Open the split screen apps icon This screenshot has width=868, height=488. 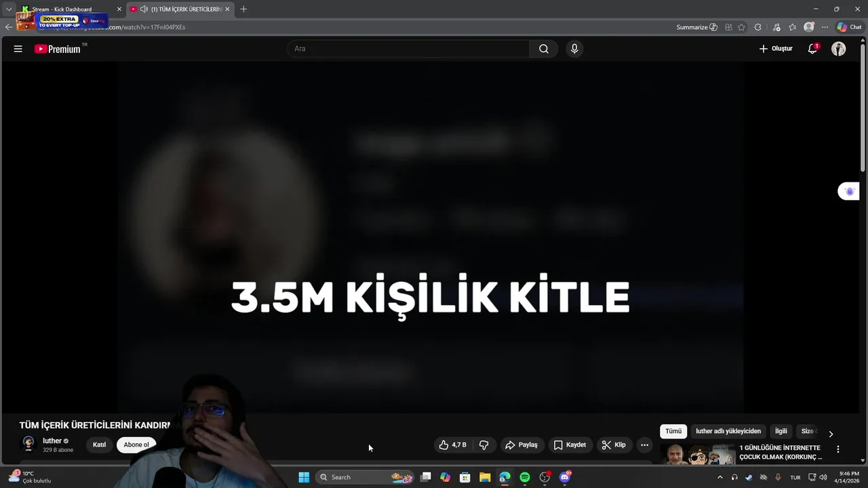click(728, 27)
